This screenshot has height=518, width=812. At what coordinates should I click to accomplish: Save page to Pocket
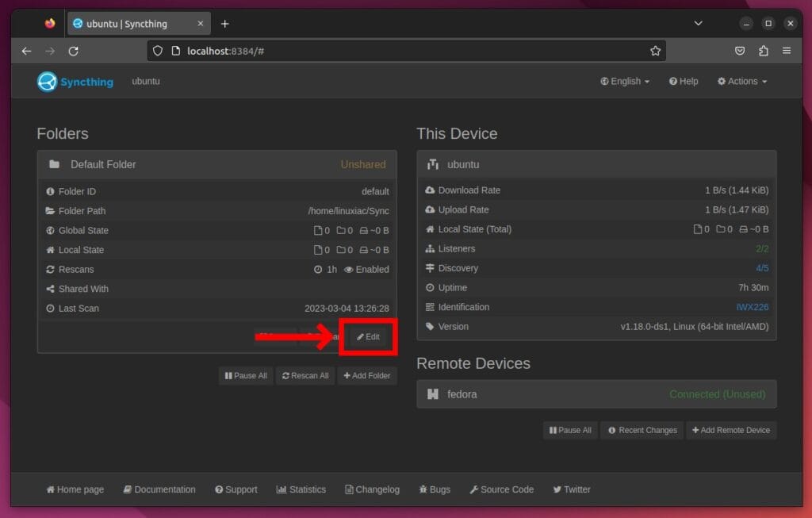coord(740,51)
